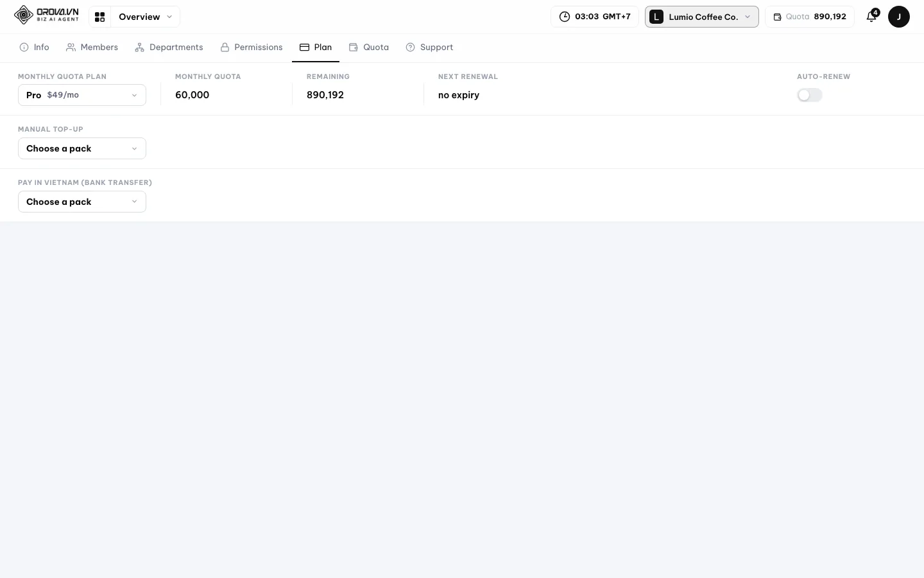The height and width of the screenshot is (578, 924).
Task: Select the Plan tab
Action: click(x=316, y=48)
